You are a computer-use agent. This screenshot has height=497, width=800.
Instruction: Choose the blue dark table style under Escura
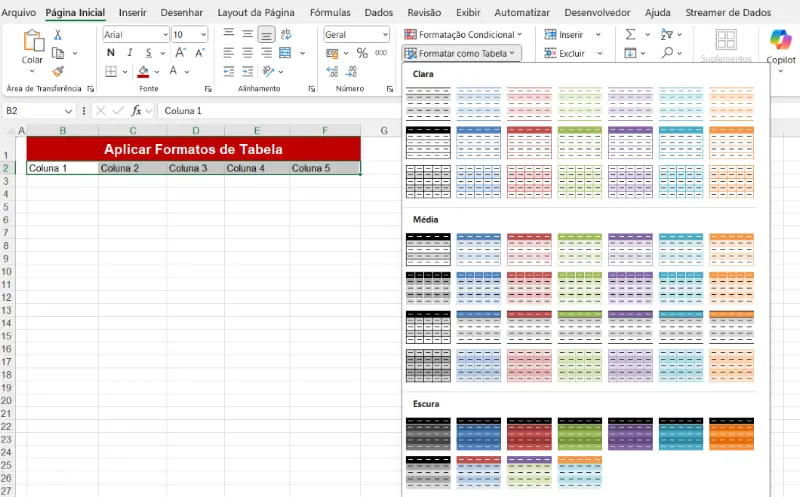pyautogui.click(x=479, y=434)
